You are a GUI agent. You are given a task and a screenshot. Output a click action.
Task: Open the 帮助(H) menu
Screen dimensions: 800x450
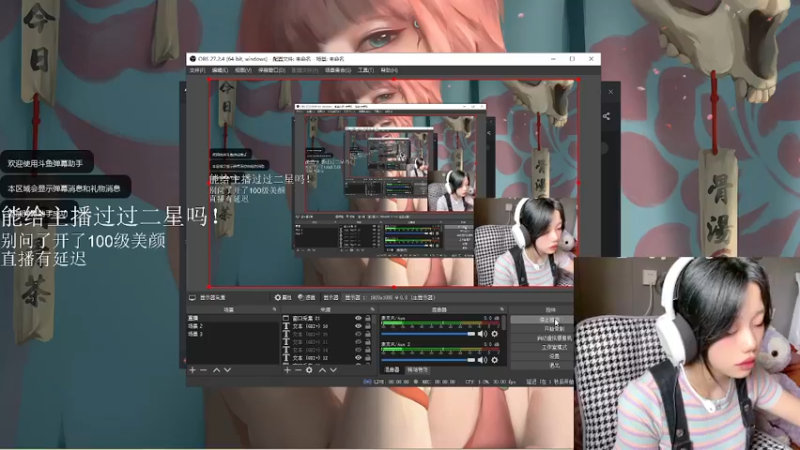389,70
